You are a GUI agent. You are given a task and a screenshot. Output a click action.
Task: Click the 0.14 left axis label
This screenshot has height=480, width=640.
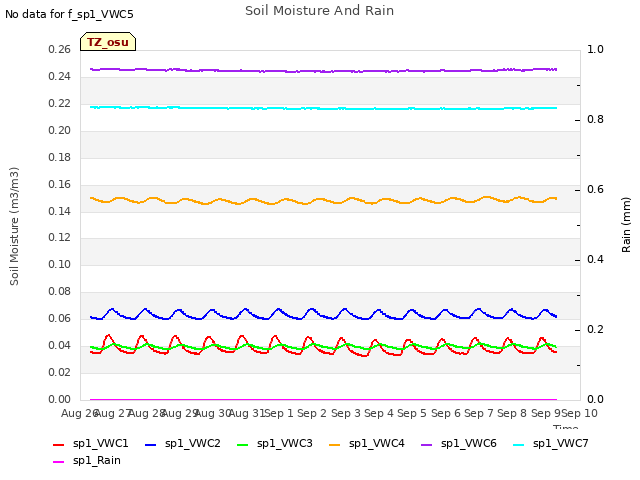coord(60,211)
